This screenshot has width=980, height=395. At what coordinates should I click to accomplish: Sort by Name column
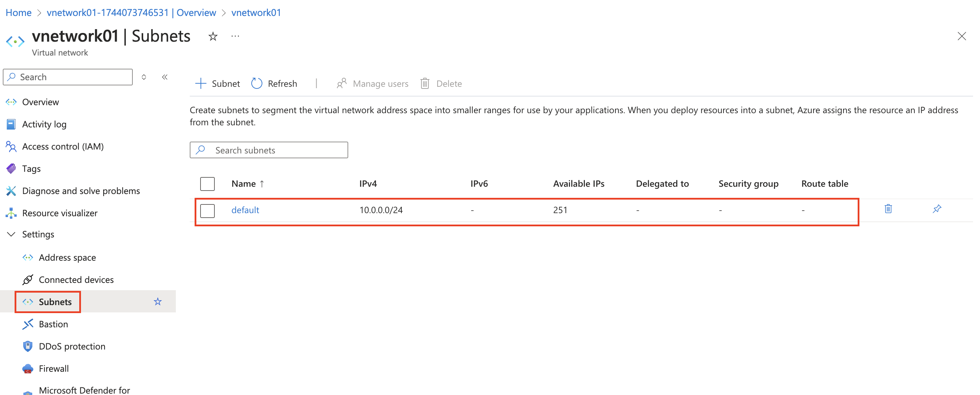click(248, 184)
